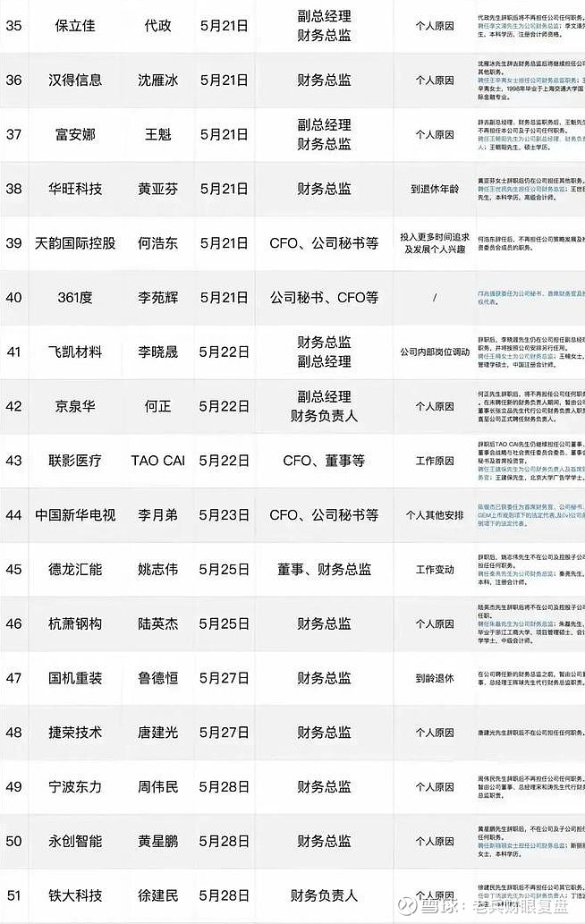The image size is (585, 924).
Task: Select the name 姚志伟
Action: pyautogui.click(x=158, y=569)
